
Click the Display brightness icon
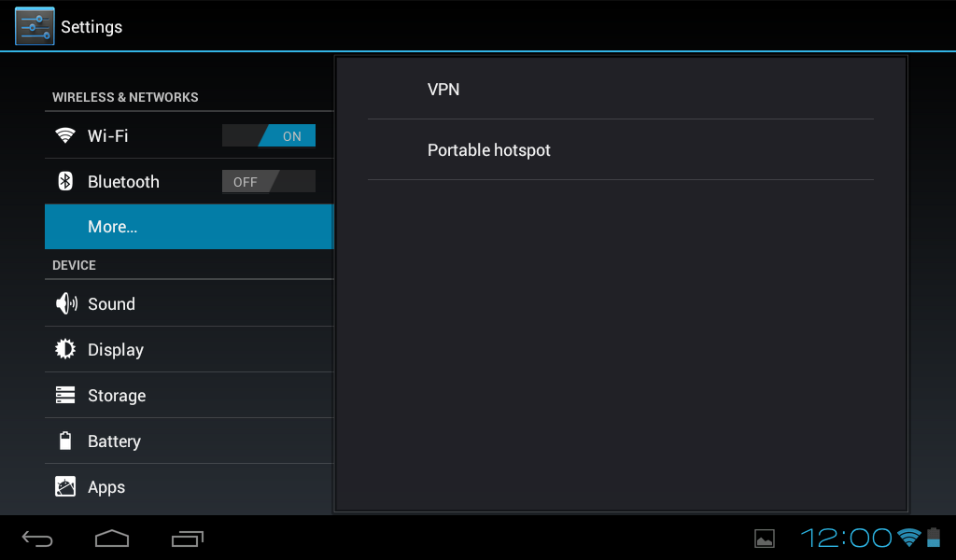65,349
